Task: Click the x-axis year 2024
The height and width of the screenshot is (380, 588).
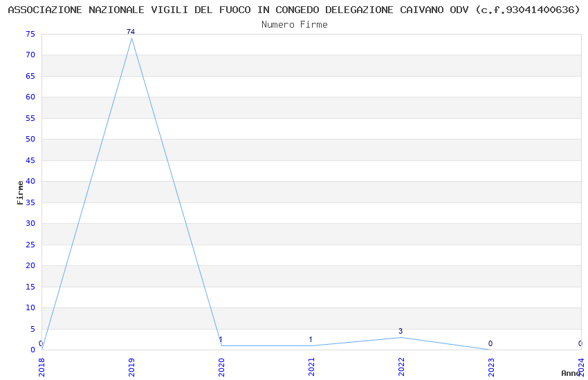Action: [x=581, y=367]
